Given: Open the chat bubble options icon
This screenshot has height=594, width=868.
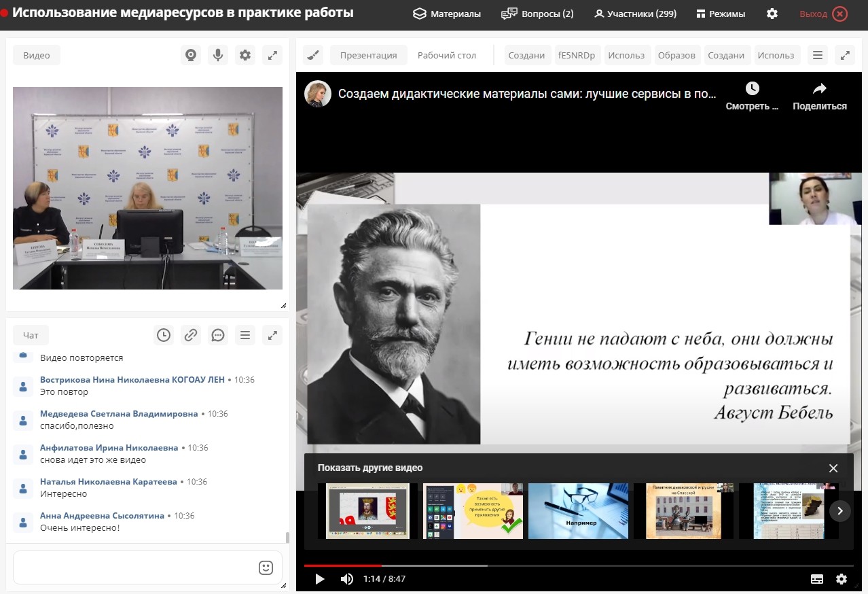Looking at the screenshot, I should (x=218, y=335).
